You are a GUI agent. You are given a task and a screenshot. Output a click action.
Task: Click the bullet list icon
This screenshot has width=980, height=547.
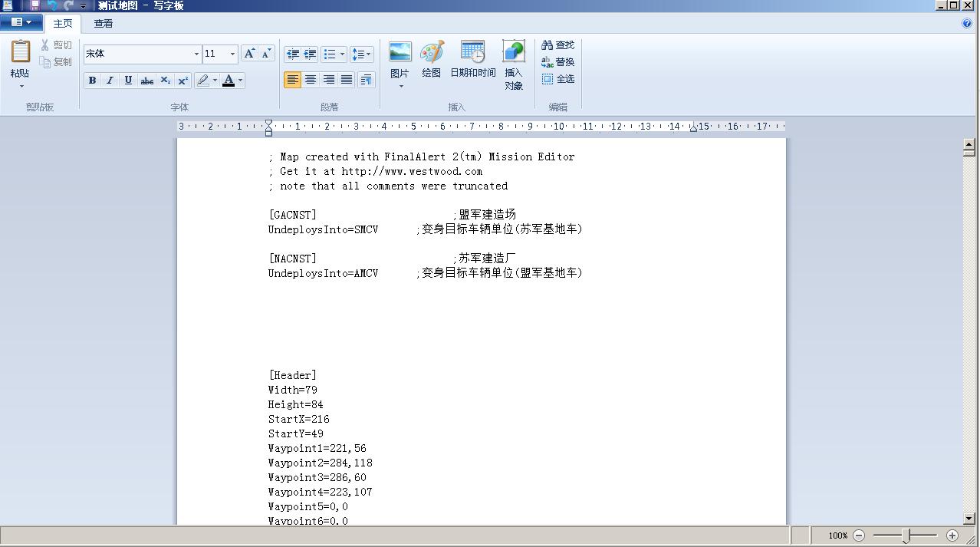click(330, 54)
